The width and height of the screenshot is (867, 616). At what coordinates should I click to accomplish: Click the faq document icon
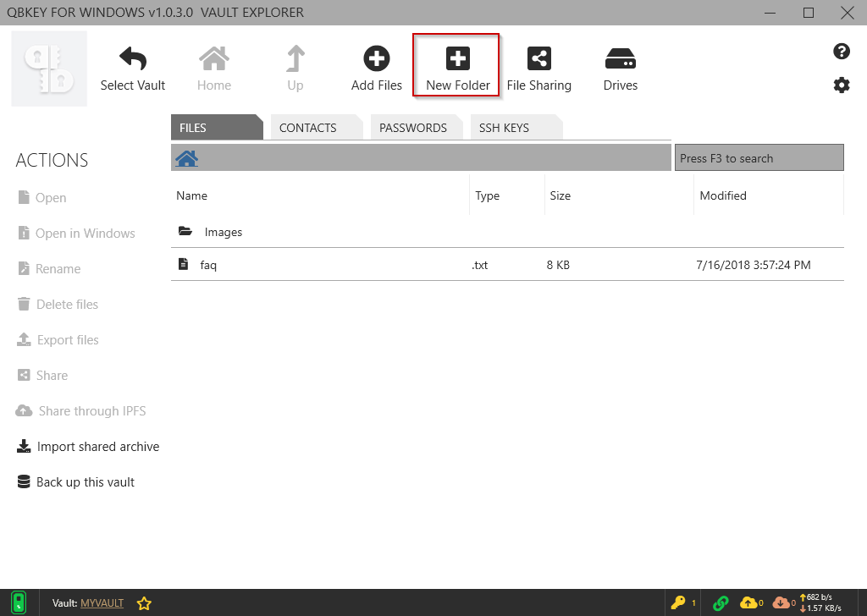[183, 264]
